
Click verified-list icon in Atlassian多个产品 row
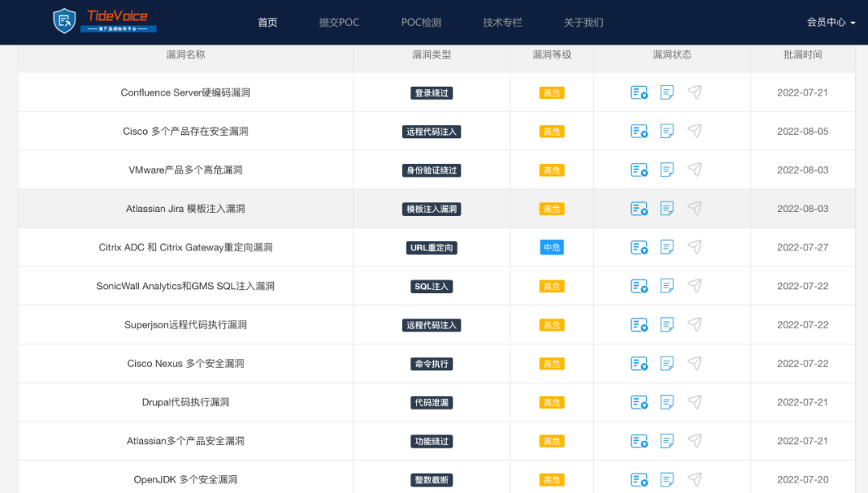tap(640, 441)
